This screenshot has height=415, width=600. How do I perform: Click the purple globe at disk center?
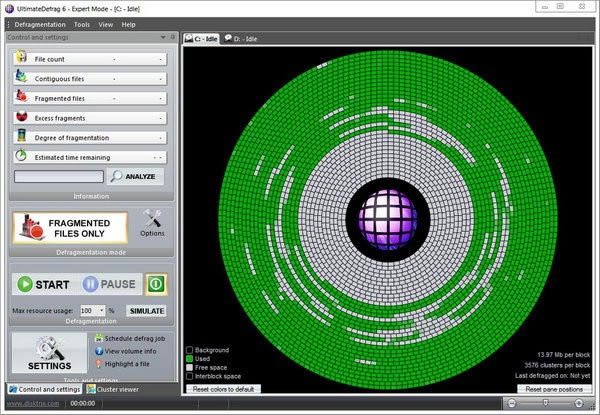click(385, 220)
